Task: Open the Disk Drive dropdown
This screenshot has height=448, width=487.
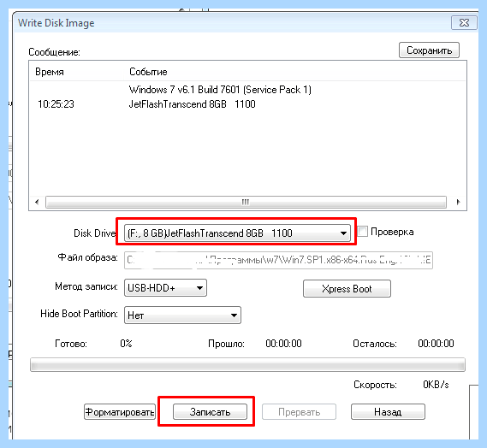Action: 237,233
